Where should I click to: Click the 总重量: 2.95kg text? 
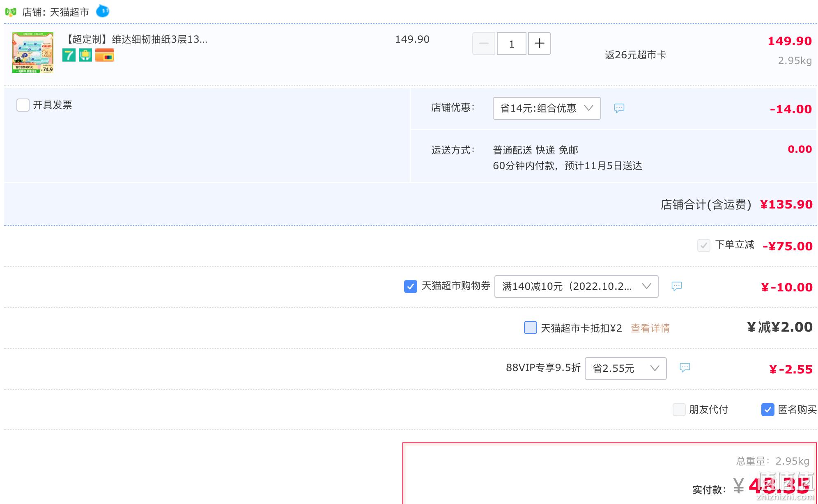click(x=773, y=461)
